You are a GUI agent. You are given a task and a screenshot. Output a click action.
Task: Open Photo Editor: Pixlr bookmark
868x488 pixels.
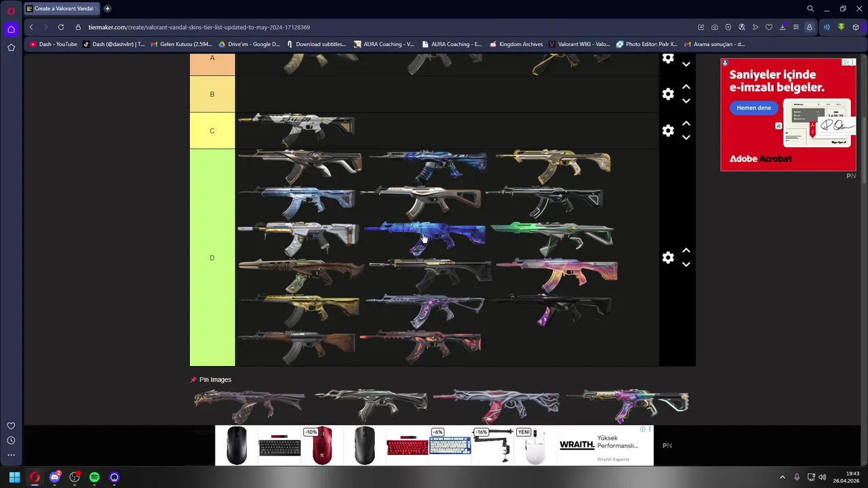[647, 44]
